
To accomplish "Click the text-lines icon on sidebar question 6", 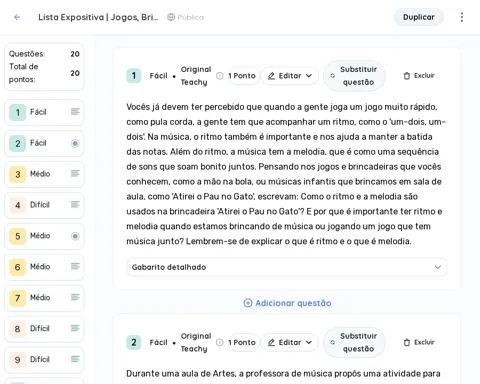I will coord(75,266).
